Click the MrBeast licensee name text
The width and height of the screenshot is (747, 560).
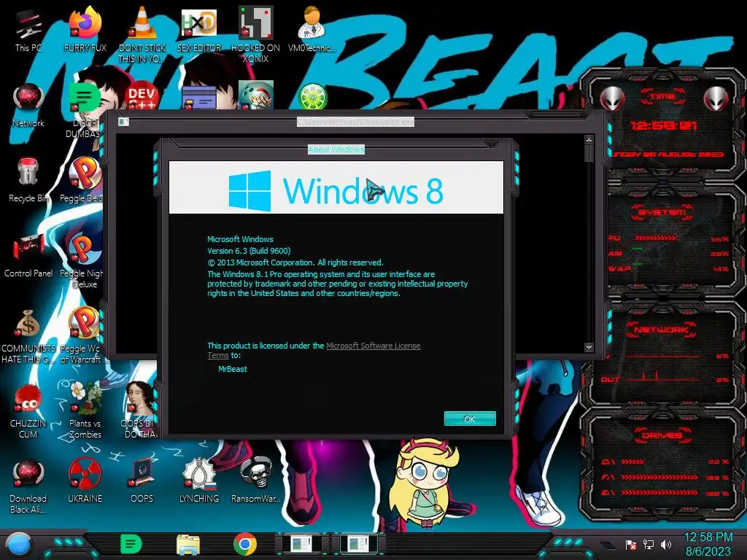coord(233,369)
